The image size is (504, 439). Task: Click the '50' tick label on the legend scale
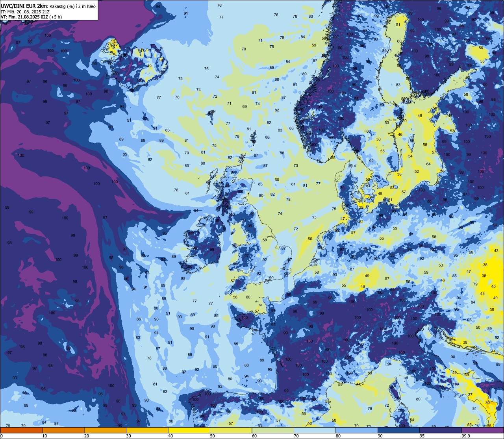pyautogui.click(x=212, y=436)
